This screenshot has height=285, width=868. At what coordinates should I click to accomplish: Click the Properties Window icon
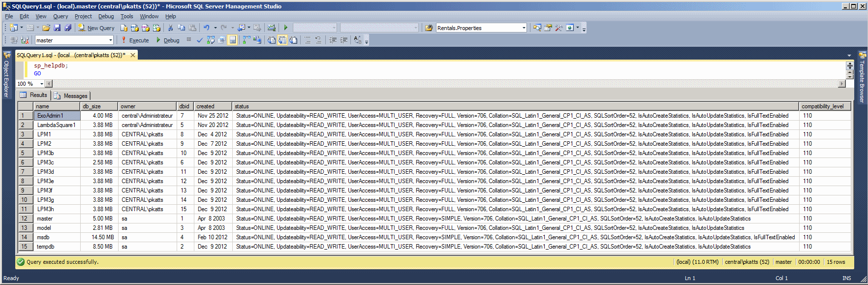(548, 28)
